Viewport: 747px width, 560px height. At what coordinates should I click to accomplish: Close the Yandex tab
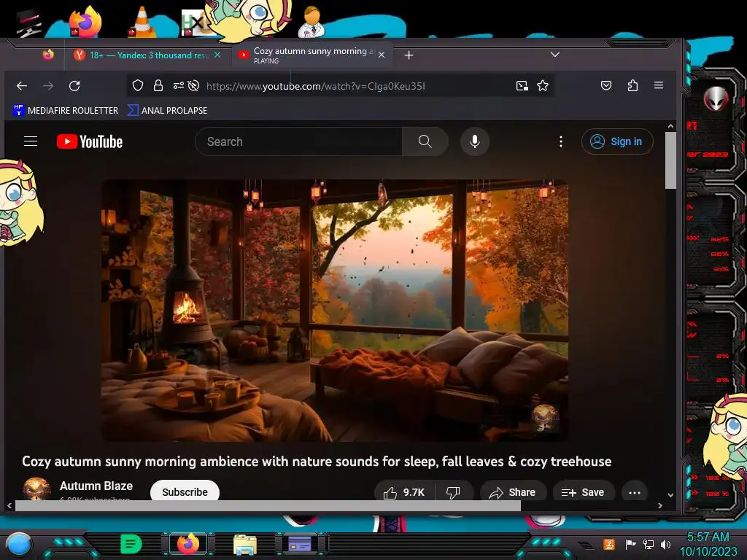pyautogui.click(x=217, y=55)
